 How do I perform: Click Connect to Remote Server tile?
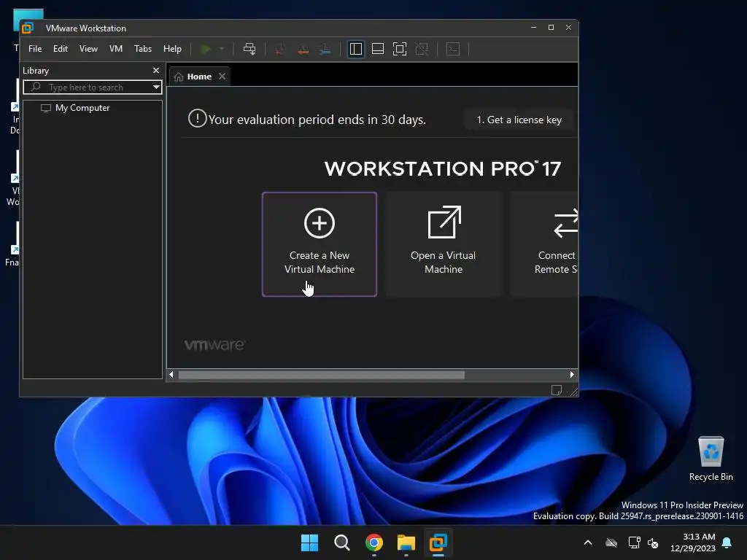click(544, 244)
